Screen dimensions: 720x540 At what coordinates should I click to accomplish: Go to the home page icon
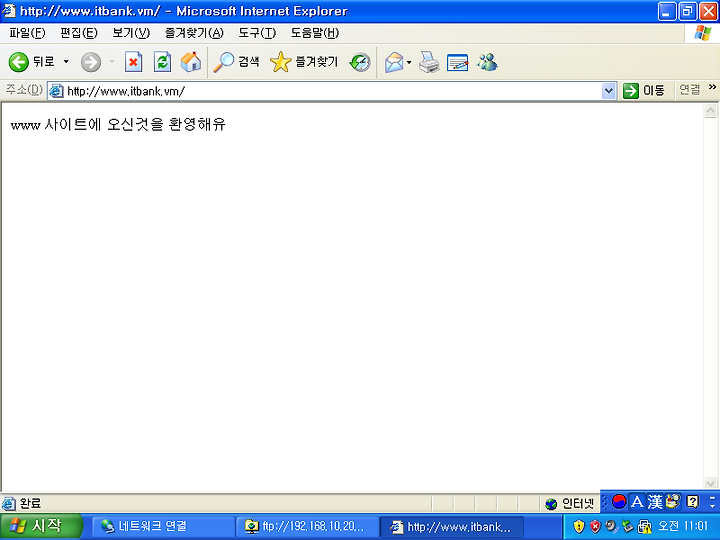click(191, 62)
